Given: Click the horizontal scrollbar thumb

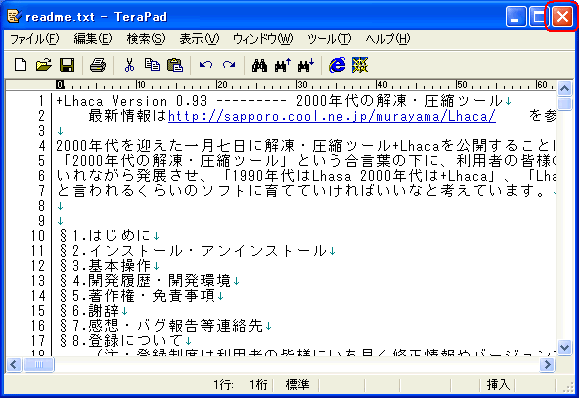Looking at the screenshot, I should click(39, 365).
